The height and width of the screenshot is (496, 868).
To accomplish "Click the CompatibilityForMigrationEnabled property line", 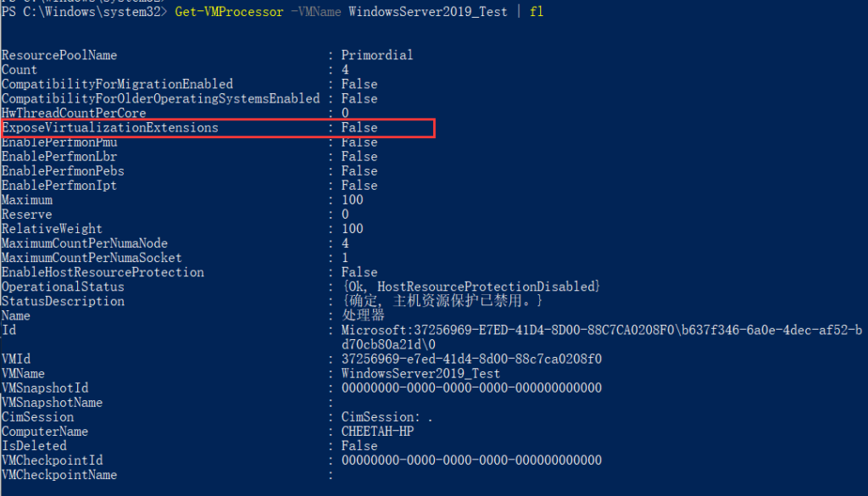I will 189,84.
